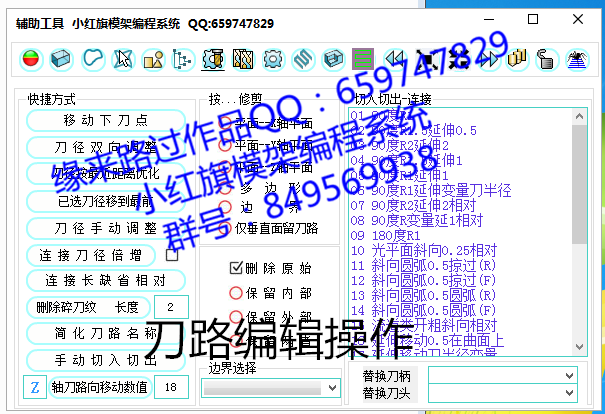Click the padlock icon in toolbar
Image resolution: width=605 pixels, height=414 pixels.
coord(547,59)
